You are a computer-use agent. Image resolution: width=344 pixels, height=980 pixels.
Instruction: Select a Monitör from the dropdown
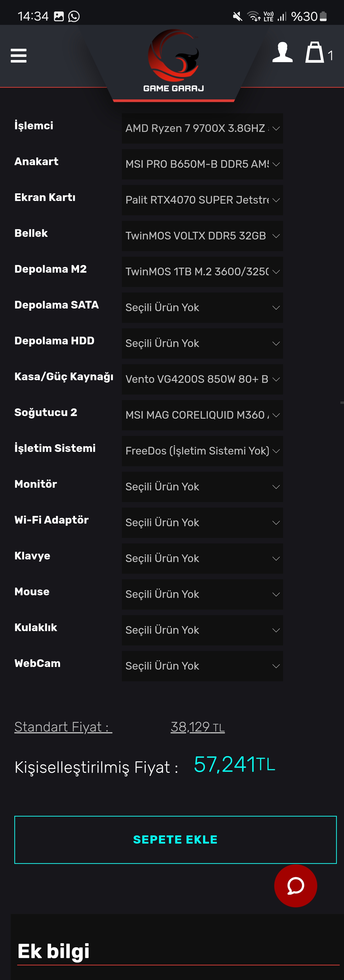pyautogui.click(x=202, y=487)
